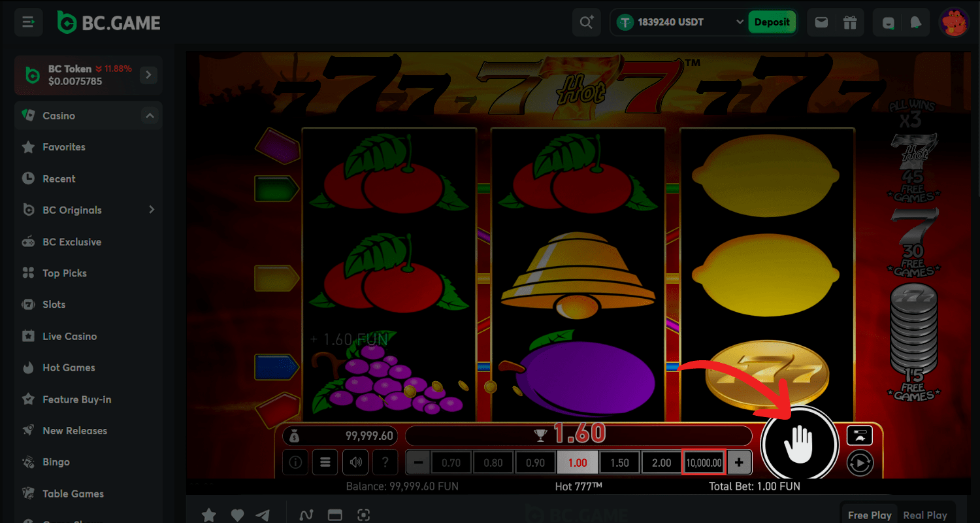This screenshot has height=523, width=980.
Task: Open Slots in the sidebar
Action: [88, 305]
